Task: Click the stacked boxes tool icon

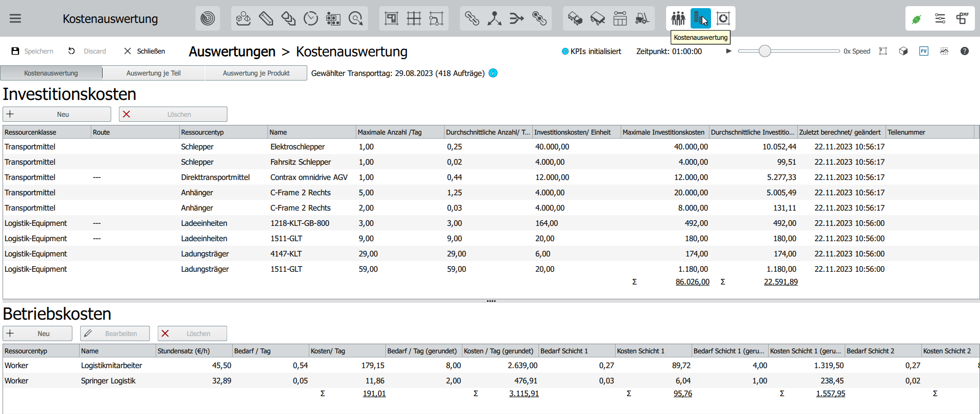Action: coord(288,19)
